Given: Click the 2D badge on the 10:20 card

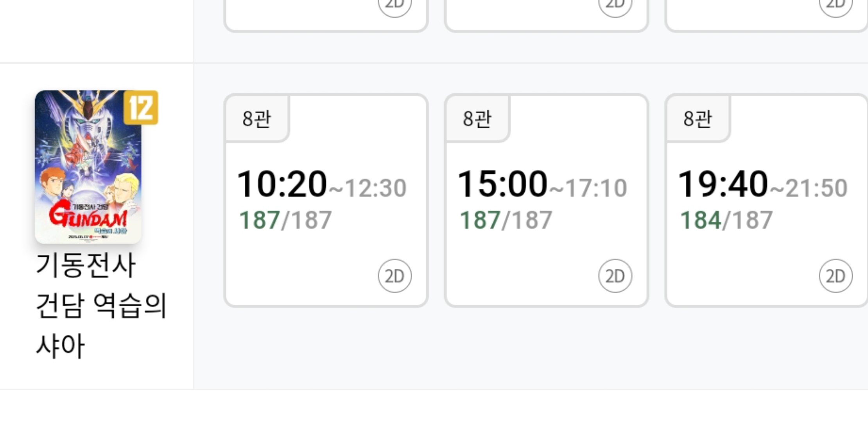Looking at the screenshot, I should pos(395,276).
